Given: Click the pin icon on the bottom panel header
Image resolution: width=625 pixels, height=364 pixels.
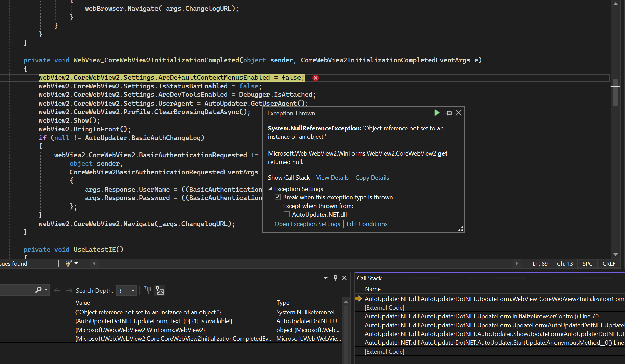Looking at the screenshot, I should tap(335, 278).
